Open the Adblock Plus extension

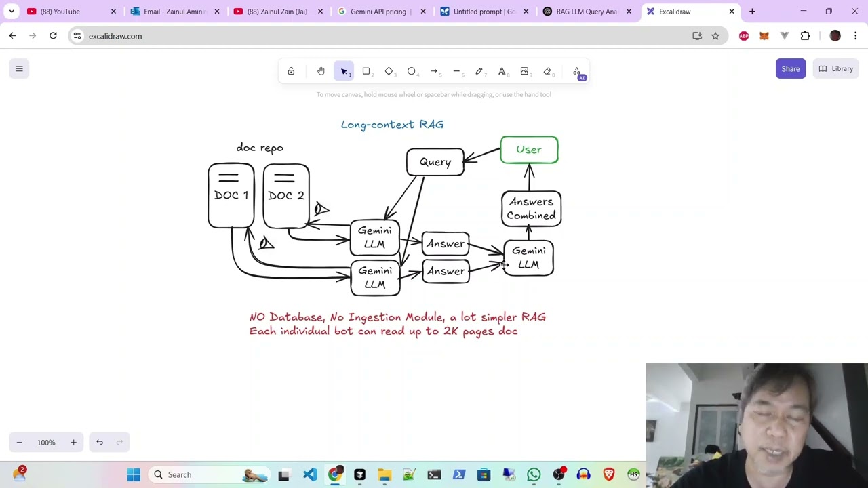tap(744, 36)
